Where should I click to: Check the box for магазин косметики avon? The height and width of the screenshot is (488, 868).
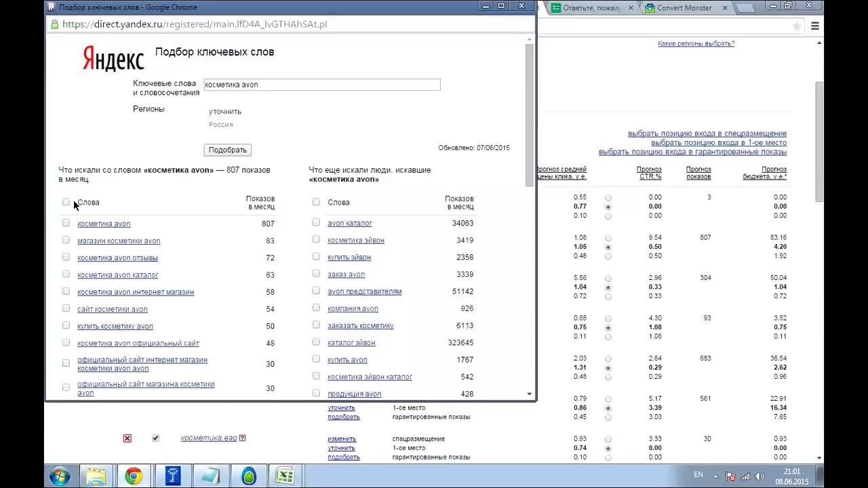pos(66,240)
